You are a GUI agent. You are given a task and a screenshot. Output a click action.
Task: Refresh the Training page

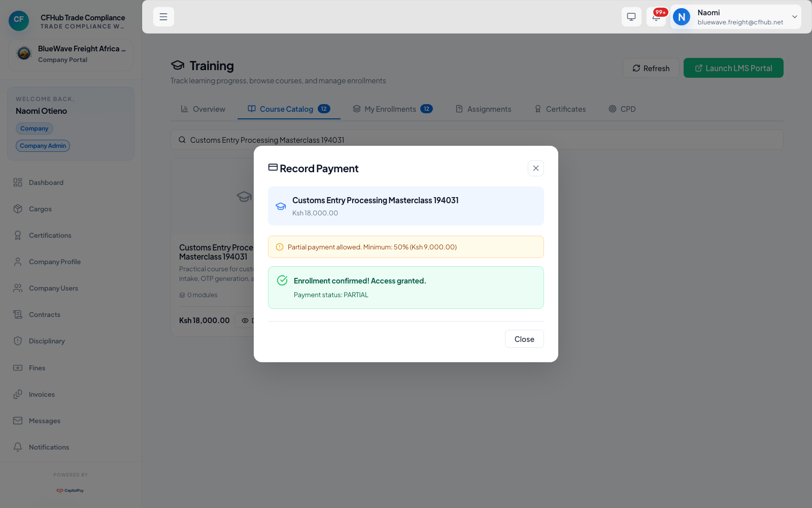(x=651, y=68)
